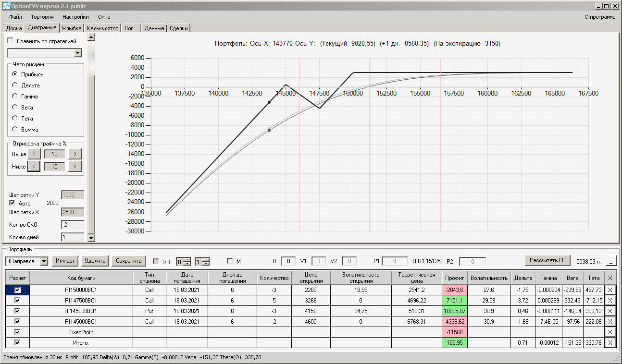
Task: Open the Торговля menu
Action: (x=42, y=17)
